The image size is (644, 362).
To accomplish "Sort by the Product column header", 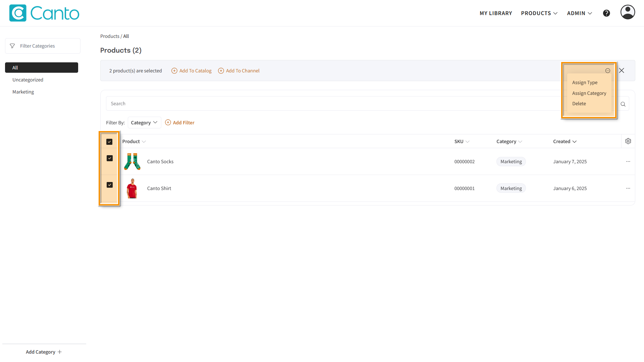I will (x=134, y=141).
